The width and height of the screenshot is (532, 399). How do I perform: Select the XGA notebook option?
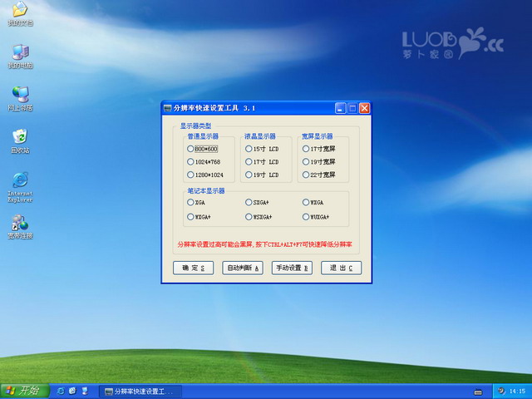click(x=196, y=202)
